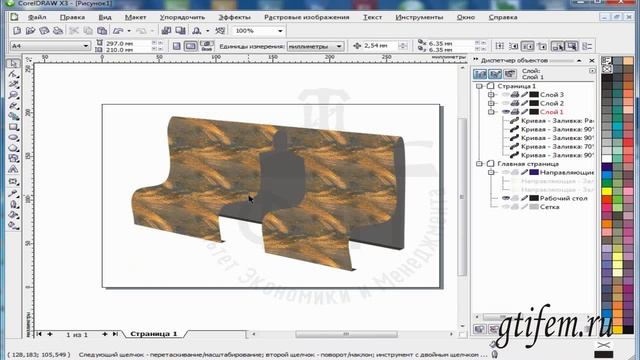Click the page width field 297.0 мм
640x360 pixels.
[x=128, y=43]
